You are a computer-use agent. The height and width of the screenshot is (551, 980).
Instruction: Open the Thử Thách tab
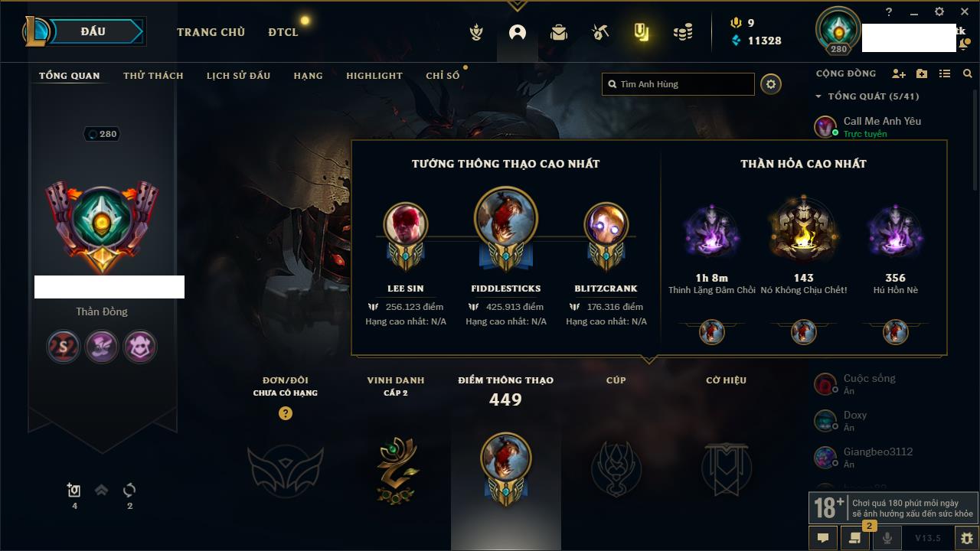pos(153,76)
